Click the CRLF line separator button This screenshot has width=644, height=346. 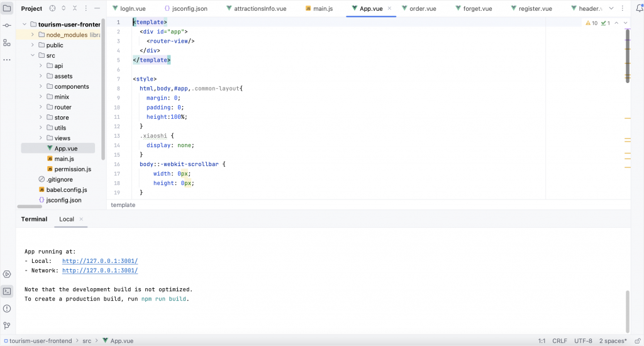[x=559, y=340]
